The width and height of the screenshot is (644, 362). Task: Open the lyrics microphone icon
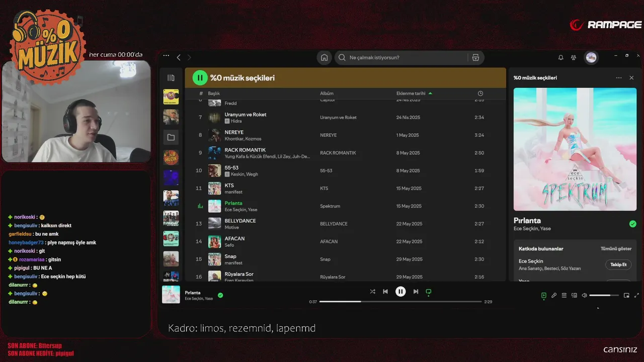click(x=554, y=295)
